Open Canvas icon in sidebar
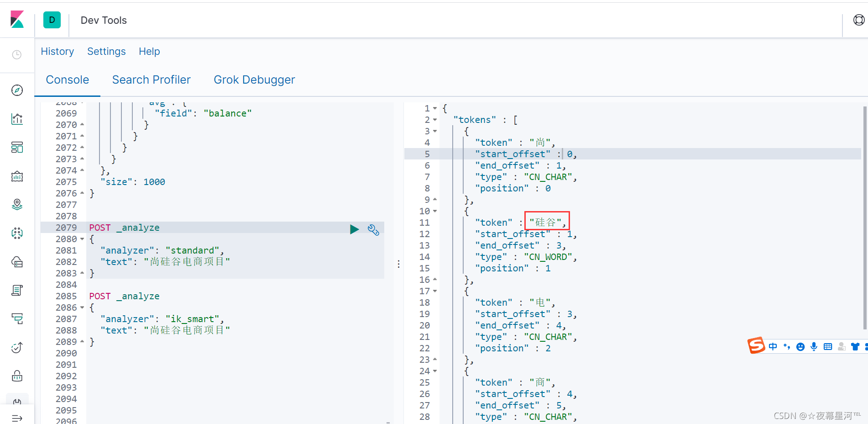 point(17,176)
